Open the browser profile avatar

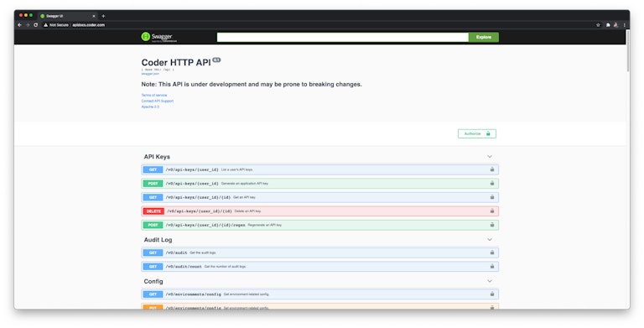[x=615, y=25]
